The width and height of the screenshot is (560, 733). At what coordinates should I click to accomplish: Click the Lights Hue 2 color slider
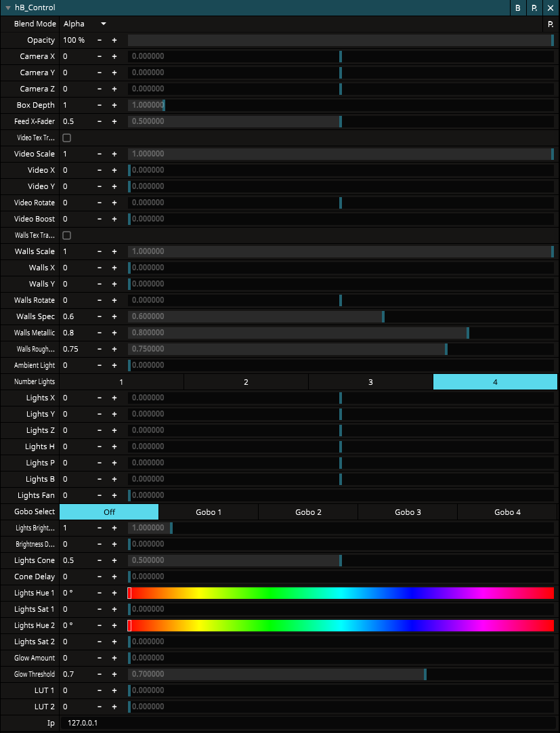click(341, 625)
